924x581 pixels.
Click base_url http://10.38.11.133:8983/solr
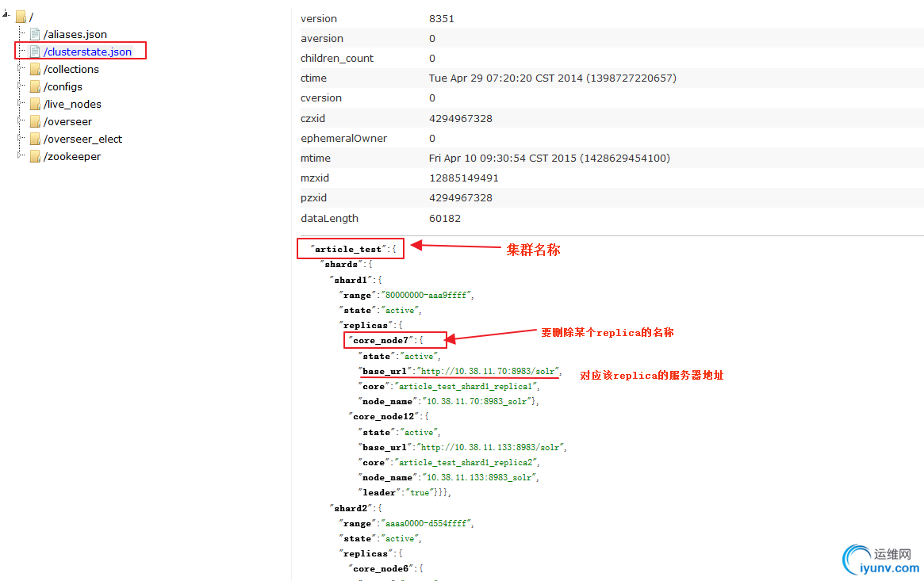[490, 447]
